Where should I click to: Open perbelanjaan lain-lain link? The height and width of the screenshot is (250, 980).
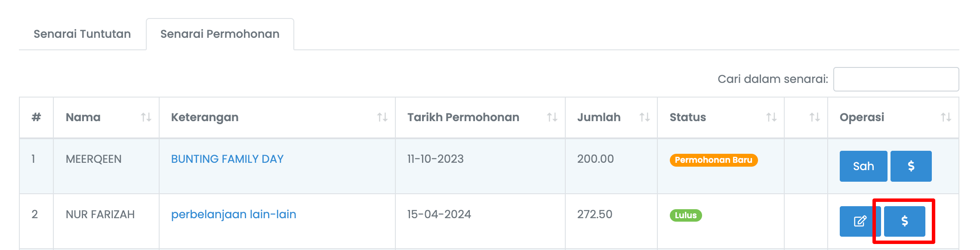[x=234, y=214]
